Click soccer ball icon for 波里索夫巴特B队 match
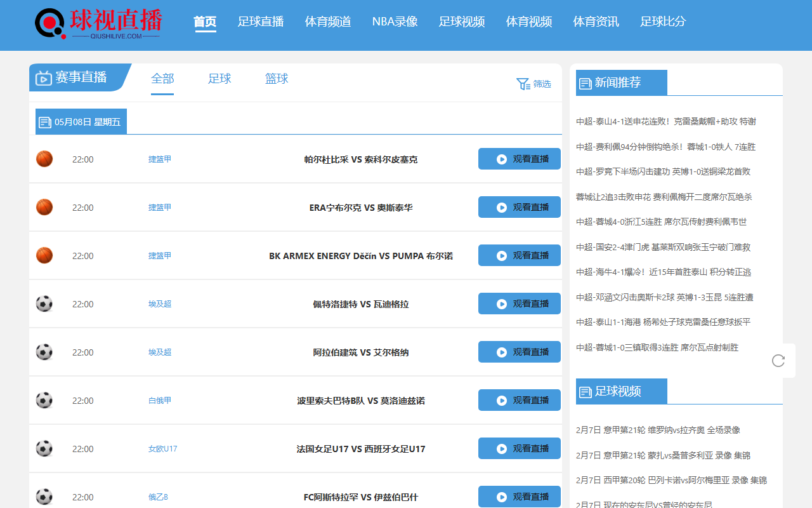Viewport: 812px width, 508px height. (x=44, y=400)
